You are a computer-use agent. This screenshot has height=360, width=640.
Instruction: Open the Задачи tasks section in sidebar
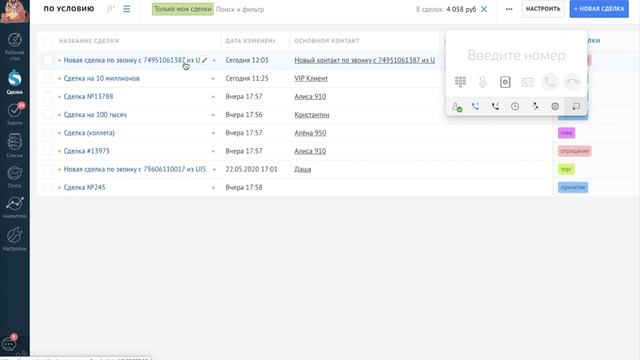(15, 114)
